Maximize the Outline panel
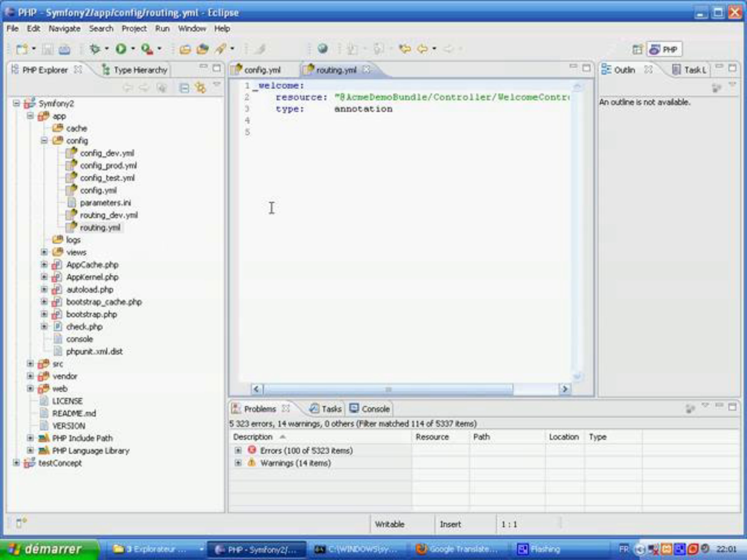Viewport: 747px width, 560px height. [x=732, y=68]
